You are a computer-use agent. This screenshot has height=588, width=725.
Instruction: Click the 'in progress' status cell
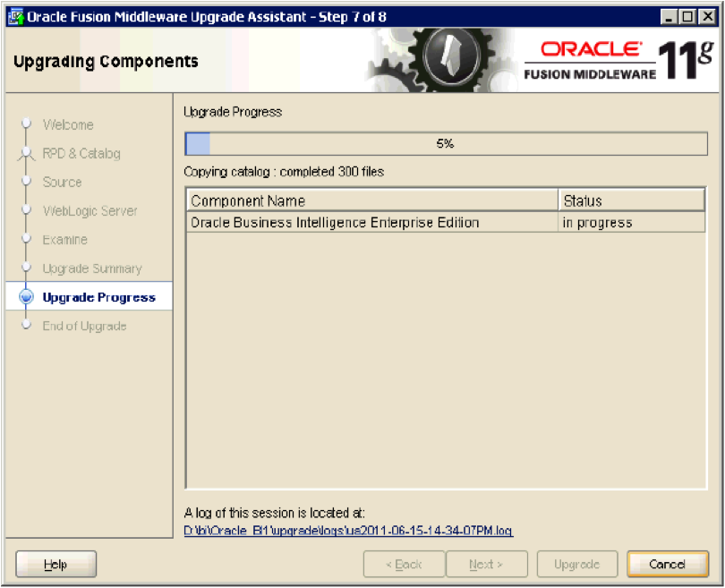pyautogui.click(x=632, y=222)
